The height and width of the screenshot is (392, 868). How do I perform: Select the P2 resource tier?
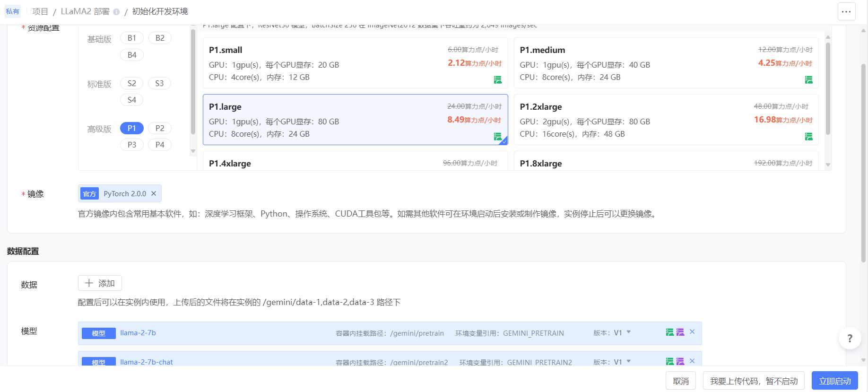(160, 128)
